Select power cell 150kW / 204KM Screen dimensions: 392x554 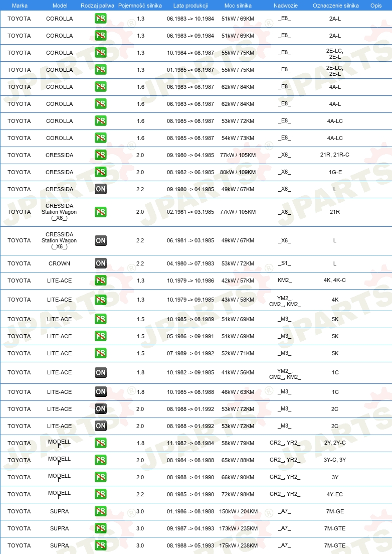238,511
